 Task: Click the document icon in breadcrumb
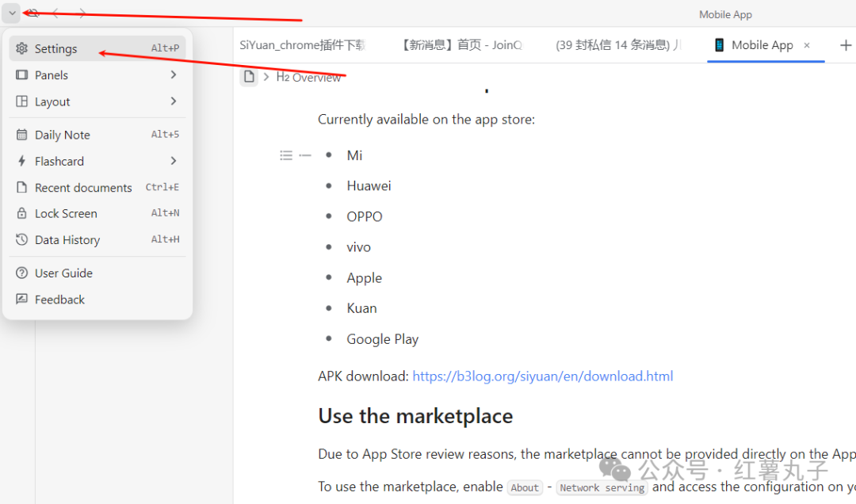(249, 76)
